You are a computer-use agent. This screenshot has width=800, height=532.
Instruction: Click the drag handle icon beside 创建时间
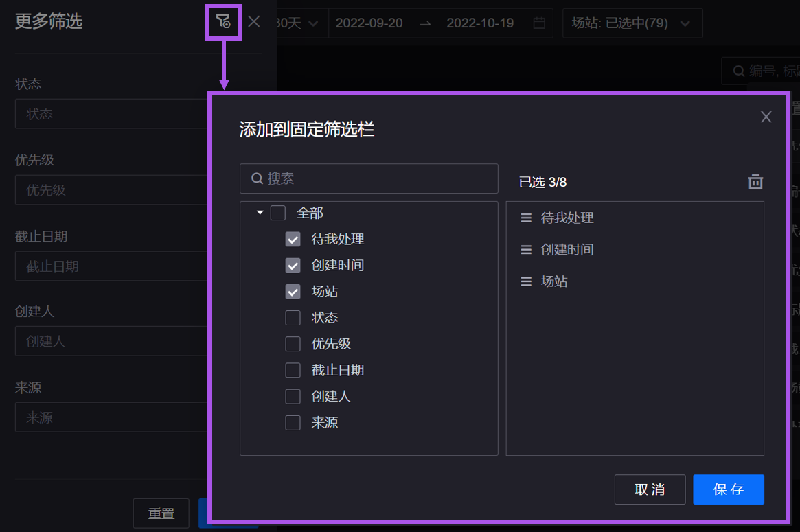pos(526,250)
